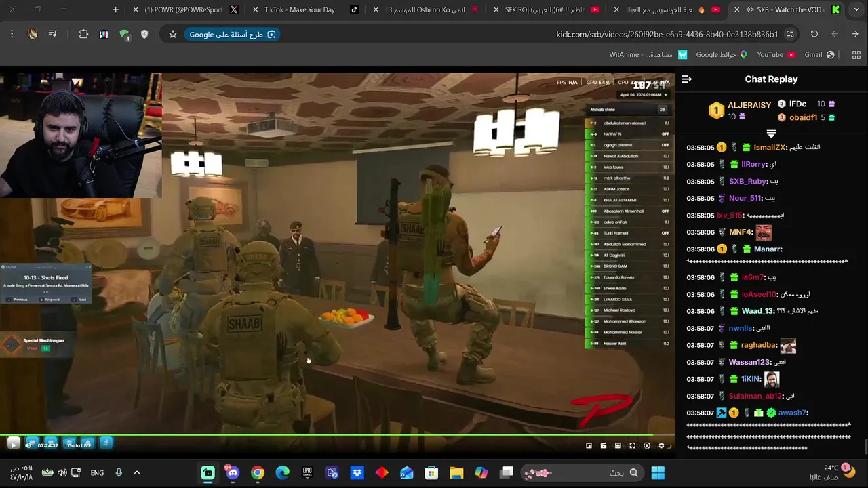Screen dimensions: 868x488
Task: Click username Wassan123 in chat
Action: (x=749, y=362)
